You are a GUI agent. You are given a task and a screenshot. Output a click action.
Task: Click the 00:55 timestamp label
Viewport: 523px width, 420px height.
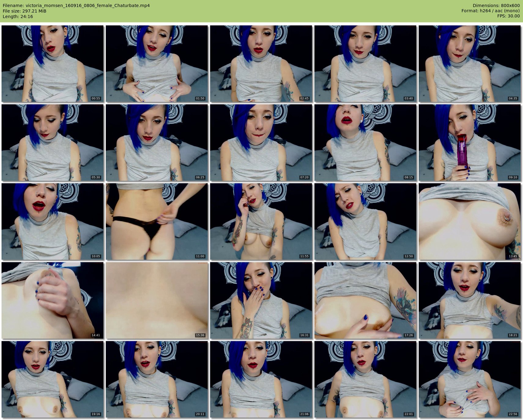tap(96, 98)
